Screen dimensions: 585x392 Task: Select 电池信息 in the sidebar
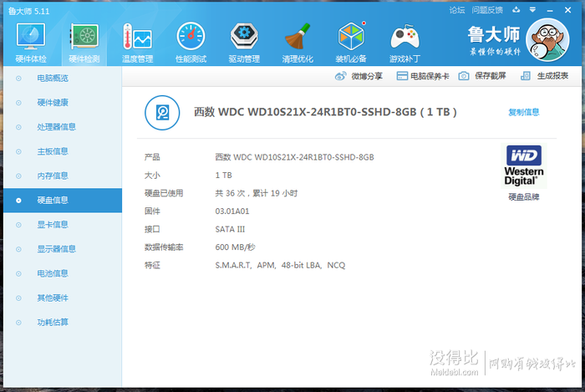click(x=63, y=274)
